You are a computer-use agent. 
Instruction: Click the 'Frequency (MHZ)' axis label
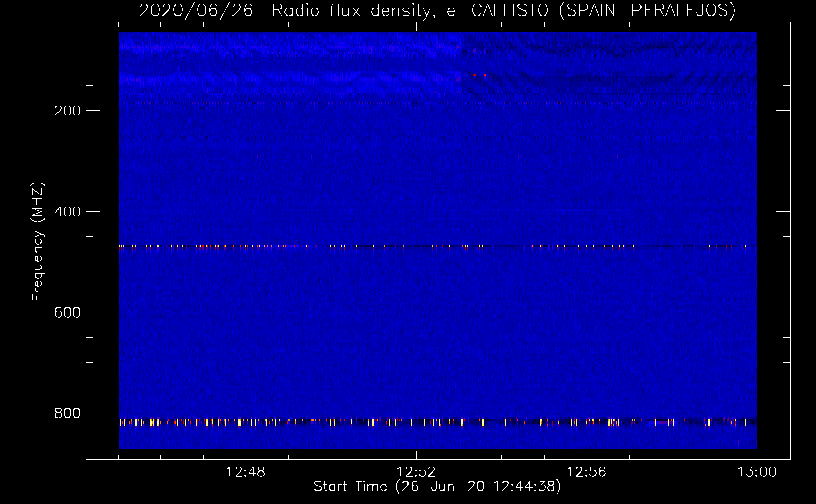[38, 242]
